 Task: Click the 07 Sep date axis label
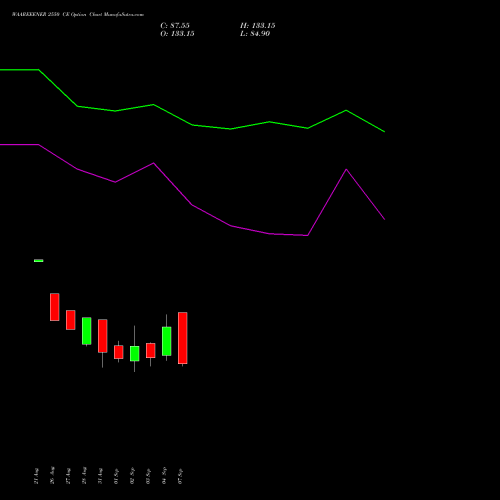pos(180,475)
